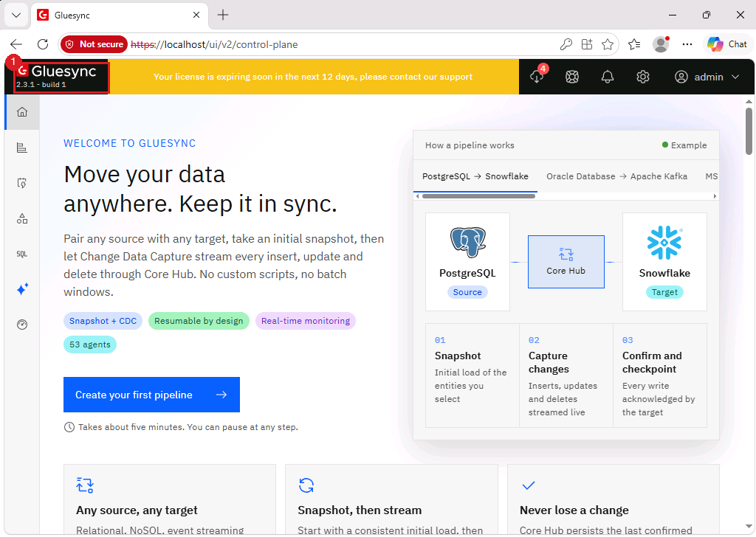Click the Snapshot, then stream card
Screen dimensions: 756x537
coord(391,499)
